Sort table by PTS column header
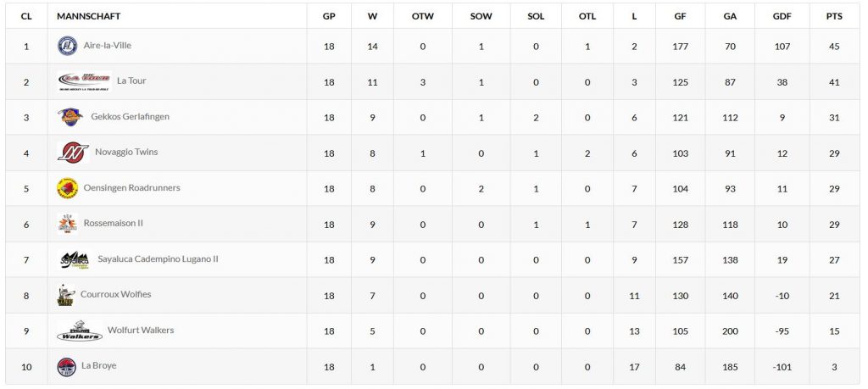Image resolution: width=868 pixels, height=389 pixels. pyautogui.click(x=834, y=16)
